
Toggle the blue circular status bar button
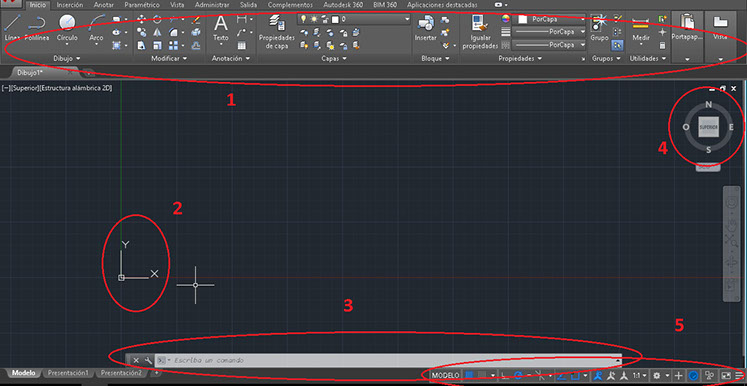click(694, 376)
